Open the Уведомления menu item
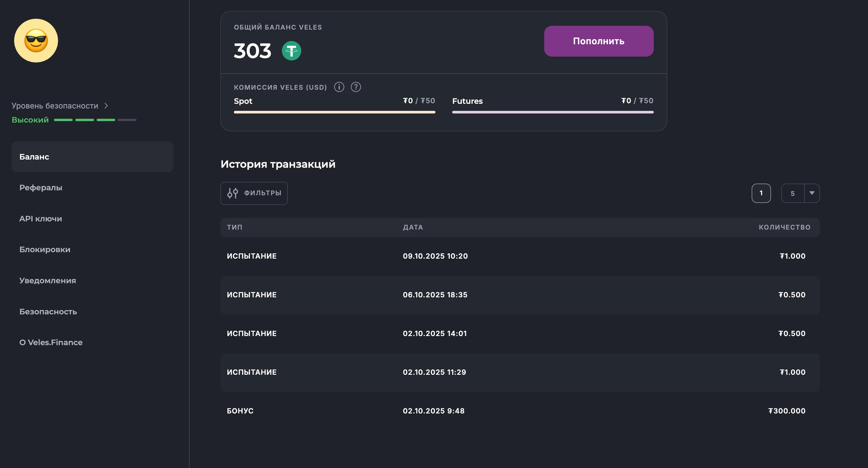868x468 pixels. tap(47, 281)
